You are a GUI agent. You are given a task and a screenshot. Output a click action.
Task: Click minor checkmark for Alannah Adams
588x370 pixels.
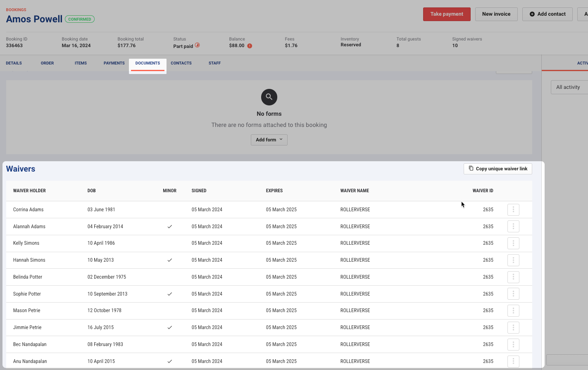point(169,227)
